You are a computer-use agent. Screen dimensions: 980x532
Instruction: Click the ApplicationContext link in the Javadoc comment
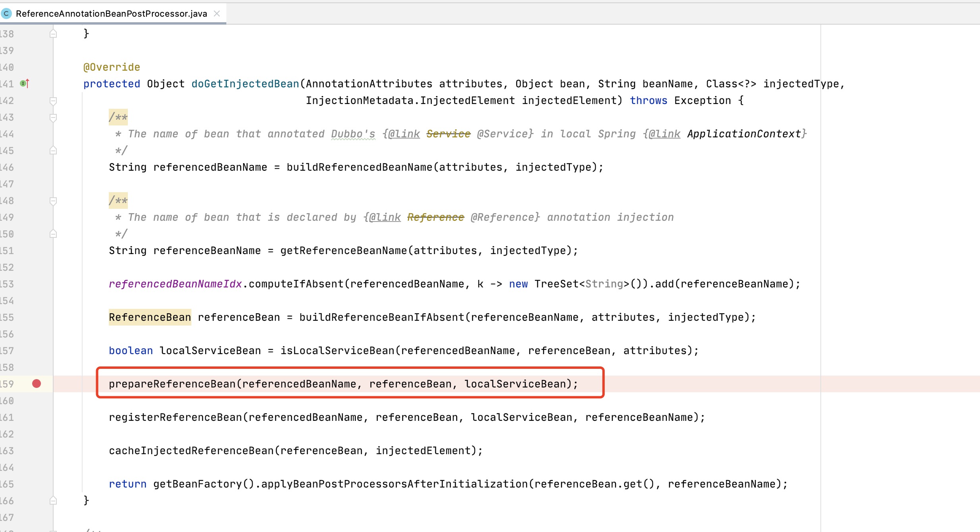tap(744, 134)
